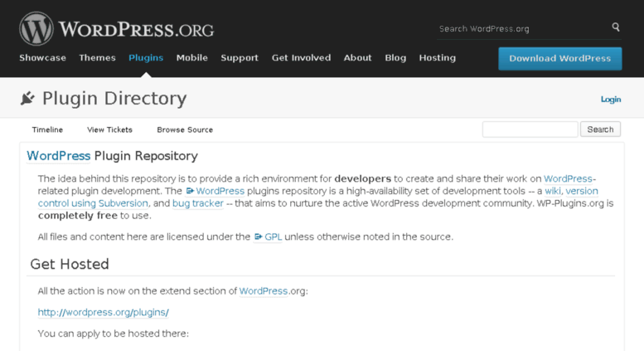Click the WordPress circular W logo

click(x=36, y=28)
